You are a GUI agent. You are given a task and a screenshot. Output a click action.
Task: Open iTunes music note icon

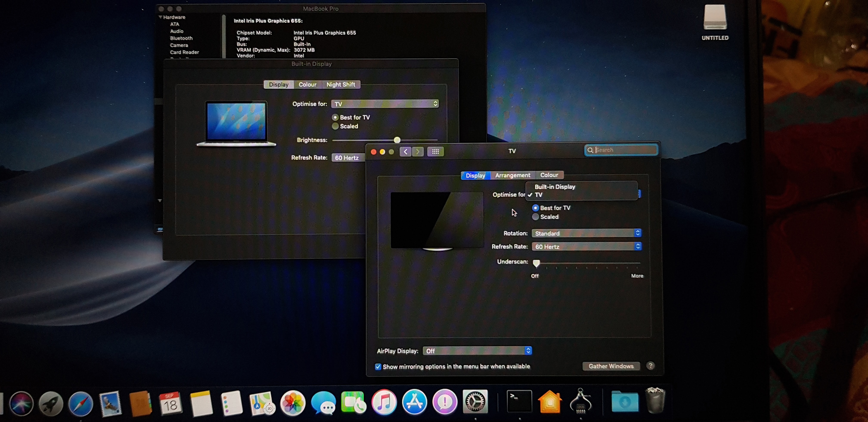tap(384, 402)
